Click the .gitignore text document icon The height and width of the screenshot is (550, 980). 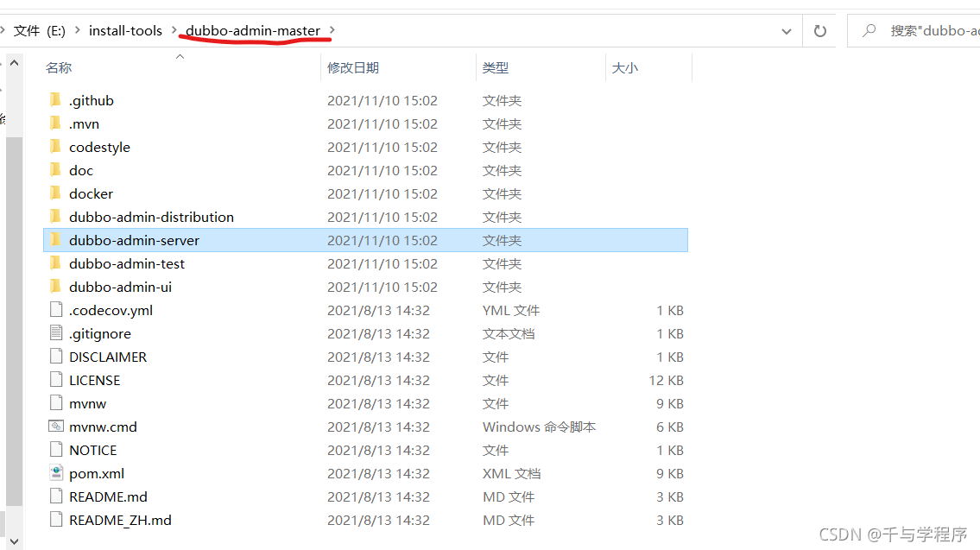click(x=56, y=333)
